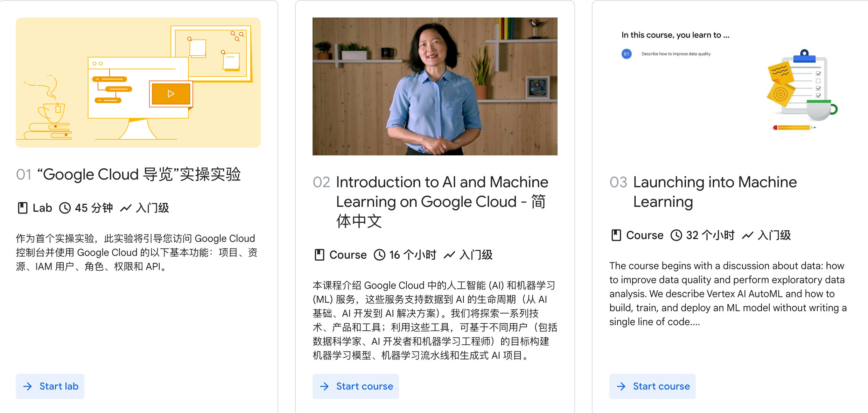Viewport: 868px width, 413px height.
Task: Click the number '02' label
Action: coord(321,182)
